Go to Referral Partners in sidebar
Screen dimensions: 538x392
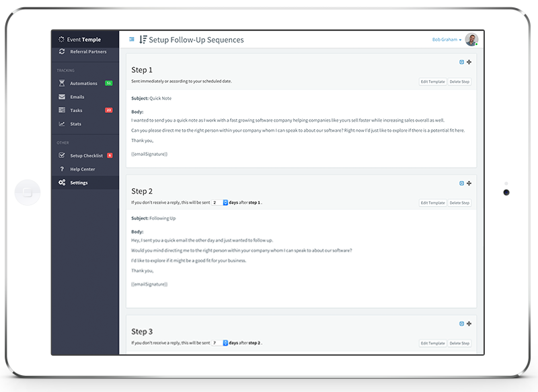[87, 52]
